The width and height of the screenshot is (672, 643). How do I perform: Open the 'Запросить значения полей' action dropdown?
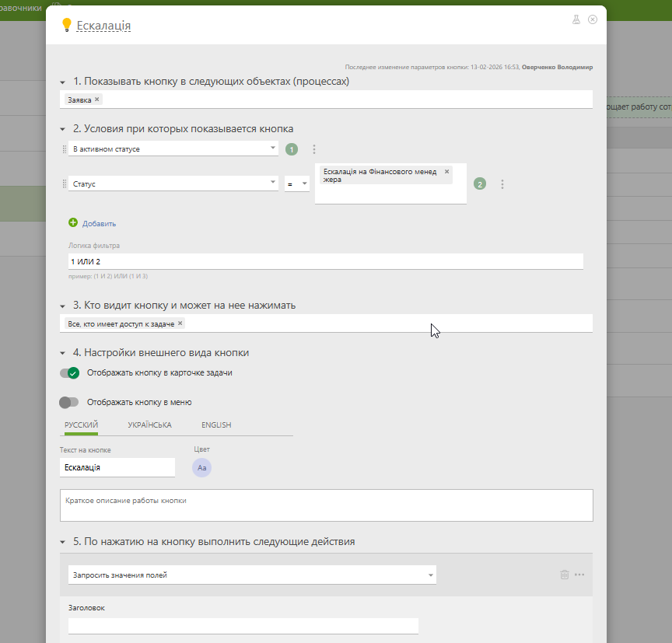pyautogui.click(x=252, y=575)
